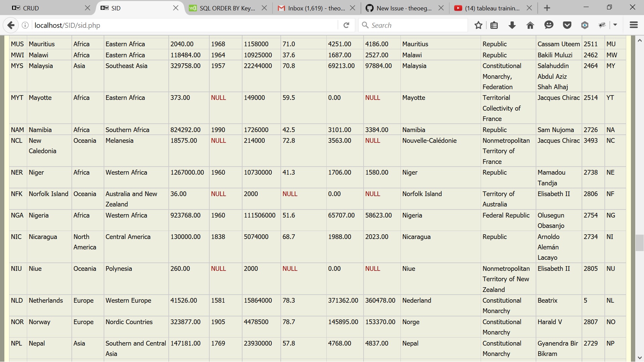The width and height of the screenshot is (644, 362).
Task: Open the Firefox hamburger menu
Action: click(634, 25)
